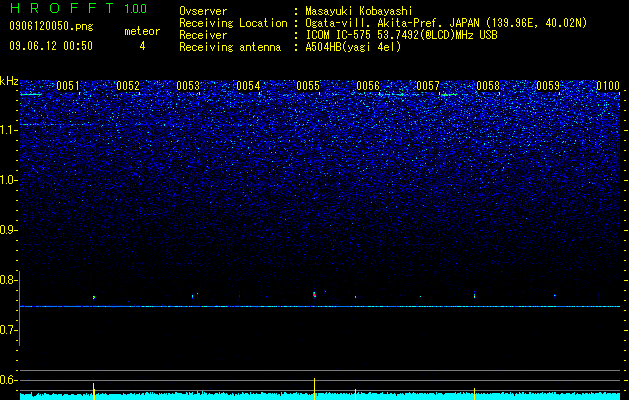Click the 0053 time marker label

(188, 86)
